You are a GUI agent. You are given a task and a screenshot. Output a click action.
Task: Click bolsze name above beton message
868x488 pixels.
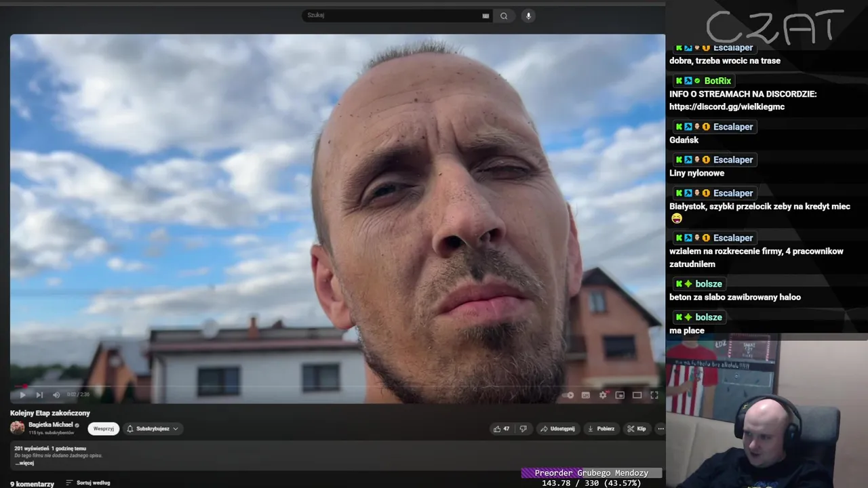pos(709,283)
